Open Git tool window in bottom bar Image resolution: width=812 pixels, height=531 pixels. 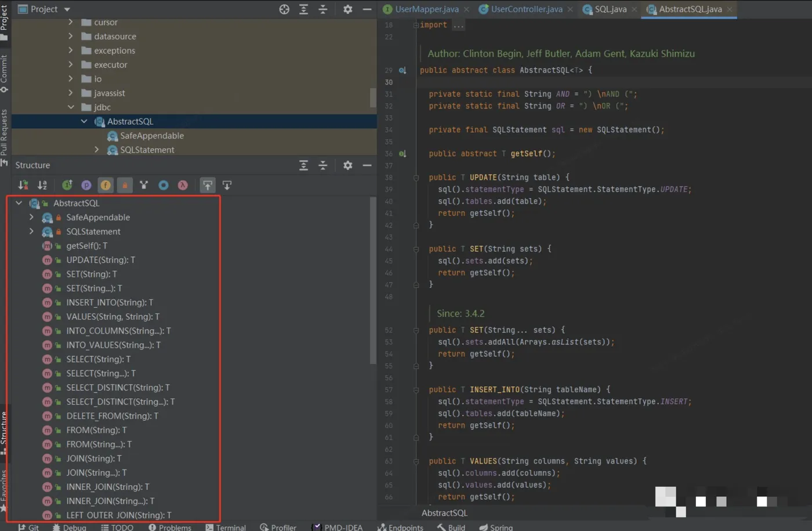[28, 527]
